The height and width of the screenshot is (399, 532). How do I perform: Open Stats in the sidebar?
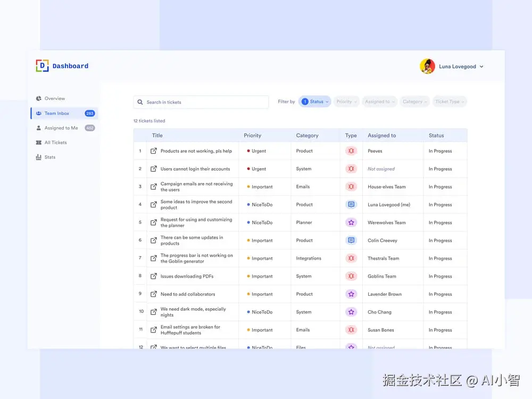49,157
